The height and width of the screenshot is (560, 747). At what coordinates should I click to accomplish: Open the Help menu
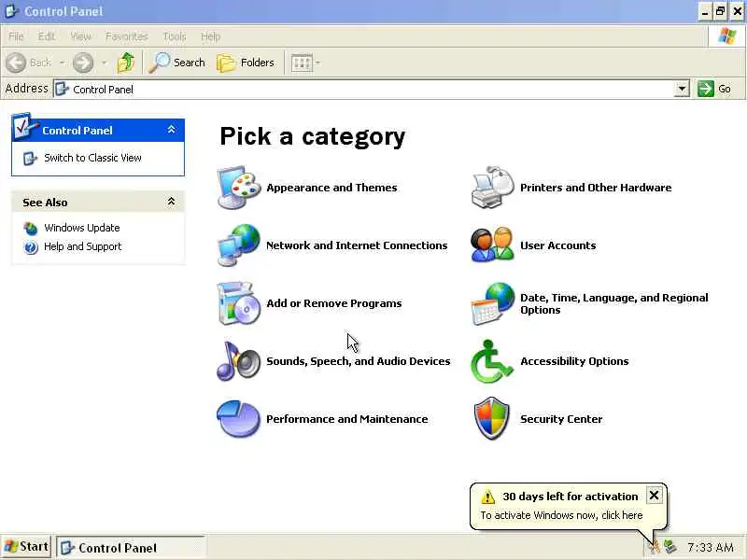click(x=211, y=36)
